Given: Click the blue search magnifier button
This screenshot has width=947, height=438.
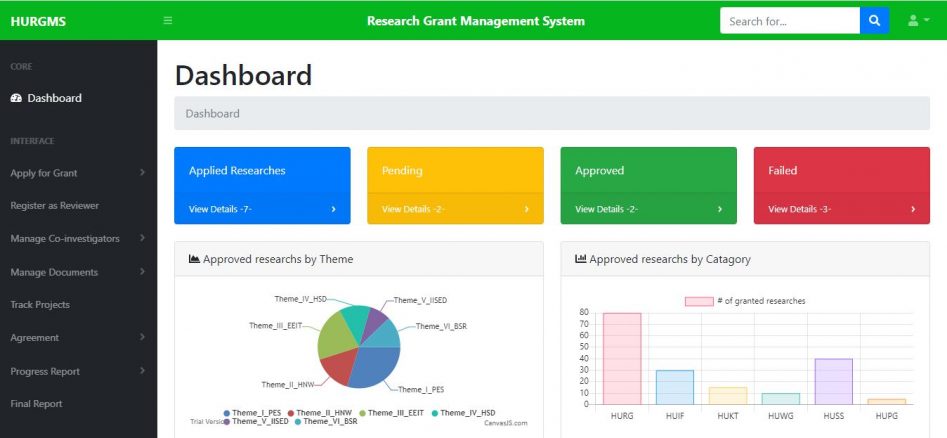Looking at the screenshot, I should click(x=874, y=21).
